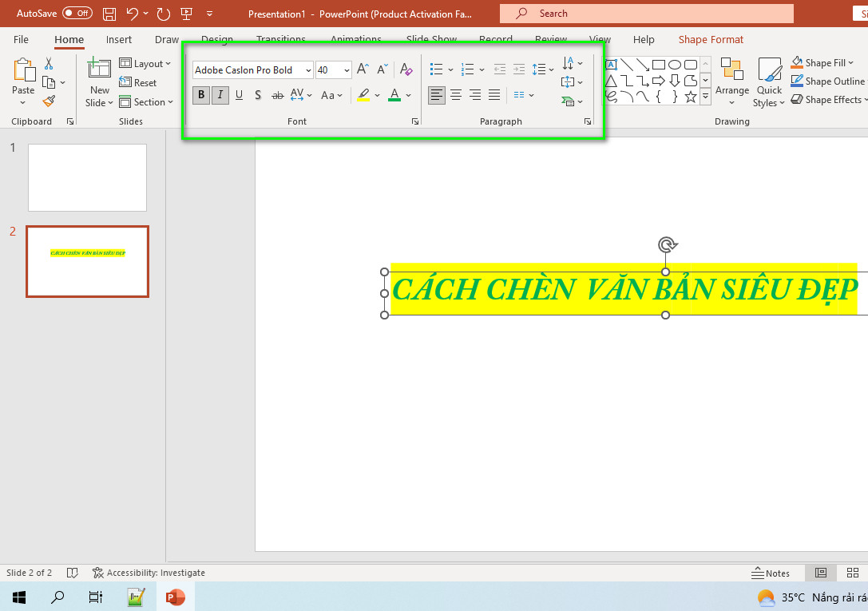Click the Undo arrow icon
The height and width of the screenshot is (611, 868).
133,14
